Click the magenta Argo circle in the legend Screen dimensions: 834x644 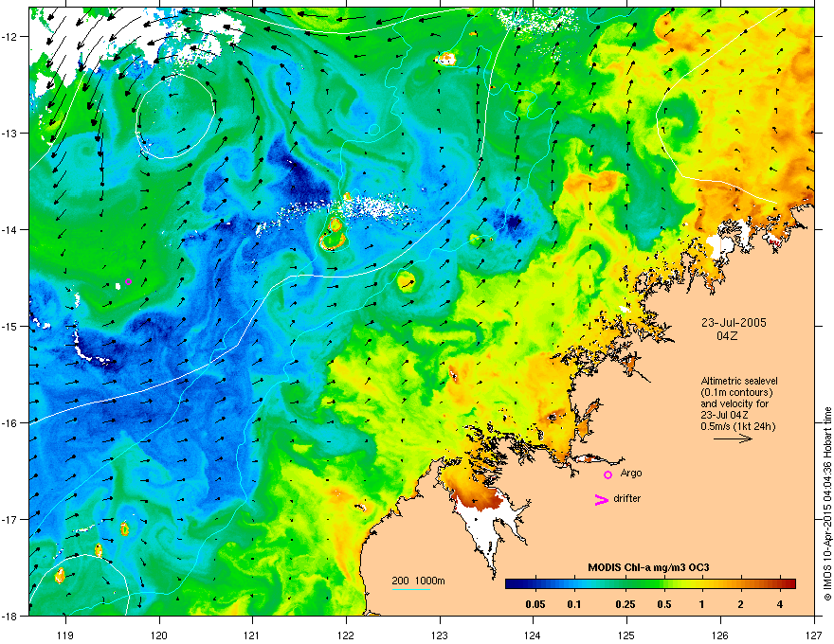(x=607, y=474)
